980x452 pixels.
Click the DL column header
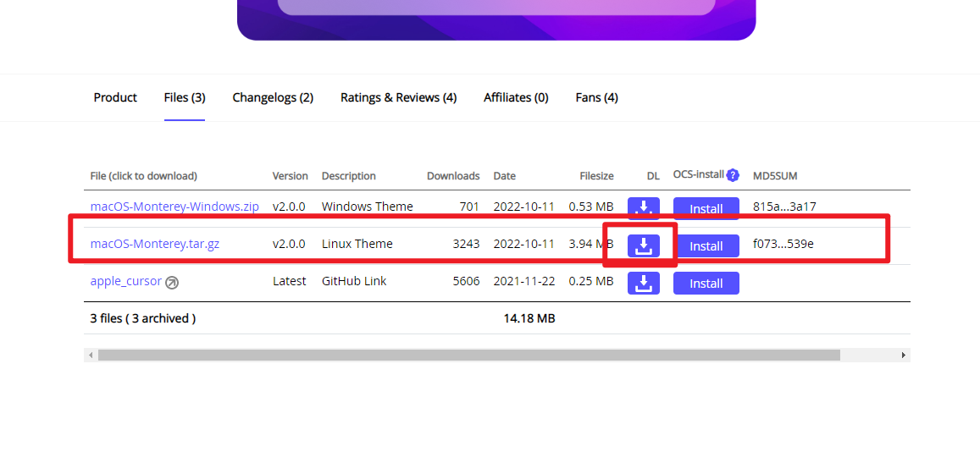pyautogui.click(x=653, y=176)
